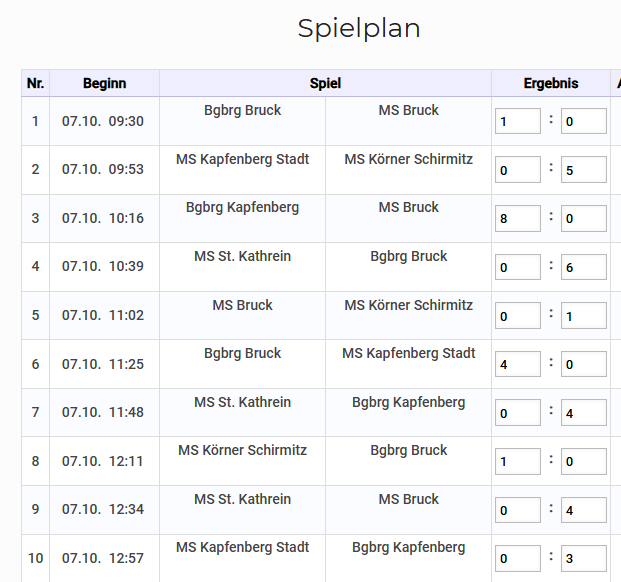Click MS Körner Schirmitz in game 8 row
The width and height of the screenshot is (621, 582).
pyautogui.click(x=242, y=451)
